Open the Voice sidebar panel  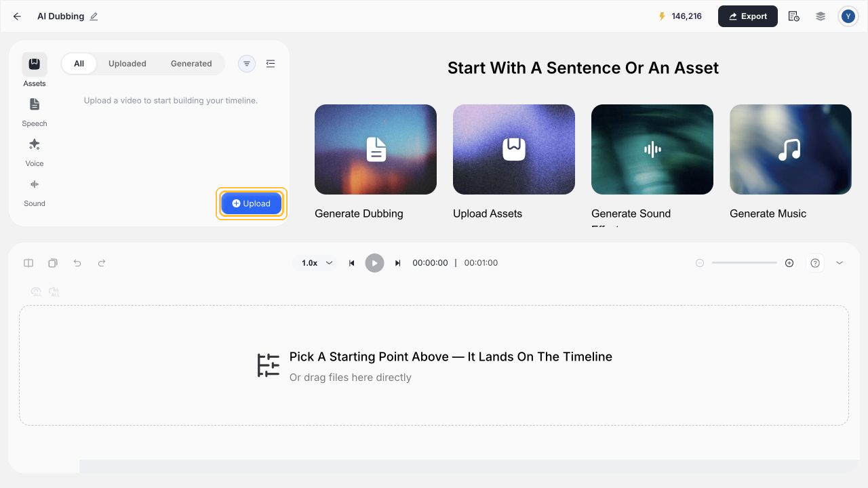35,151
